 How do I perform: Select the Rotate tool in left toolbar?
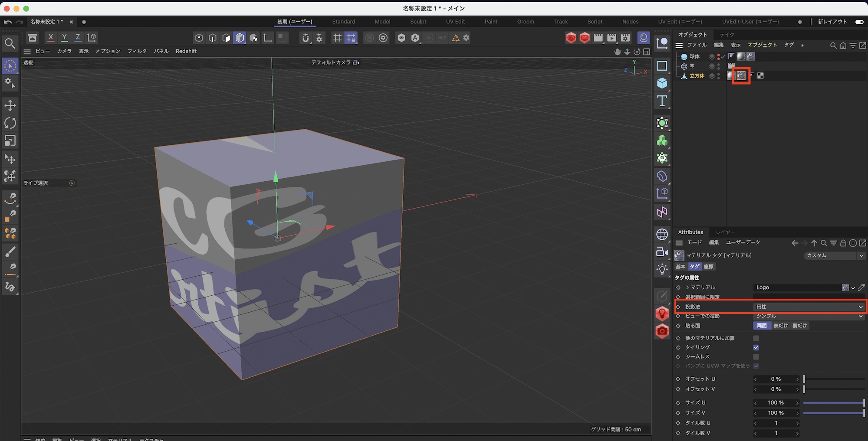[10, 123]
